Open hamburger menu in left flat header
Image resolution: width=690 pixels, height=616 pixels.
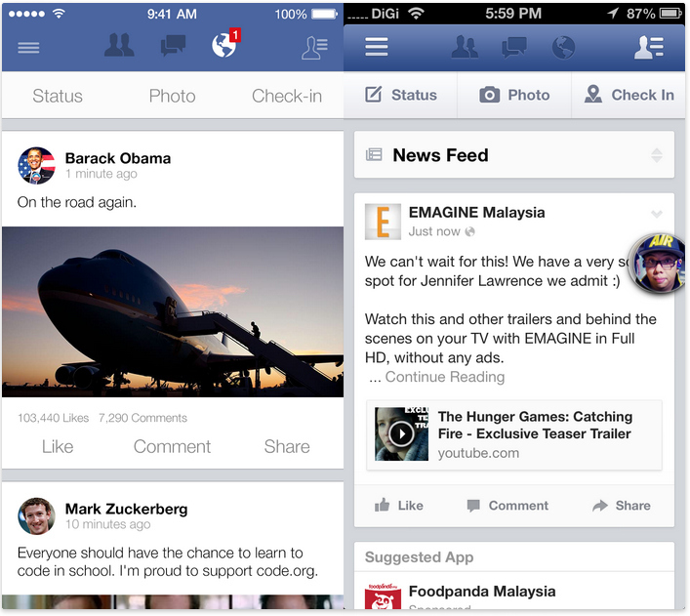click(x=28, y=47)
